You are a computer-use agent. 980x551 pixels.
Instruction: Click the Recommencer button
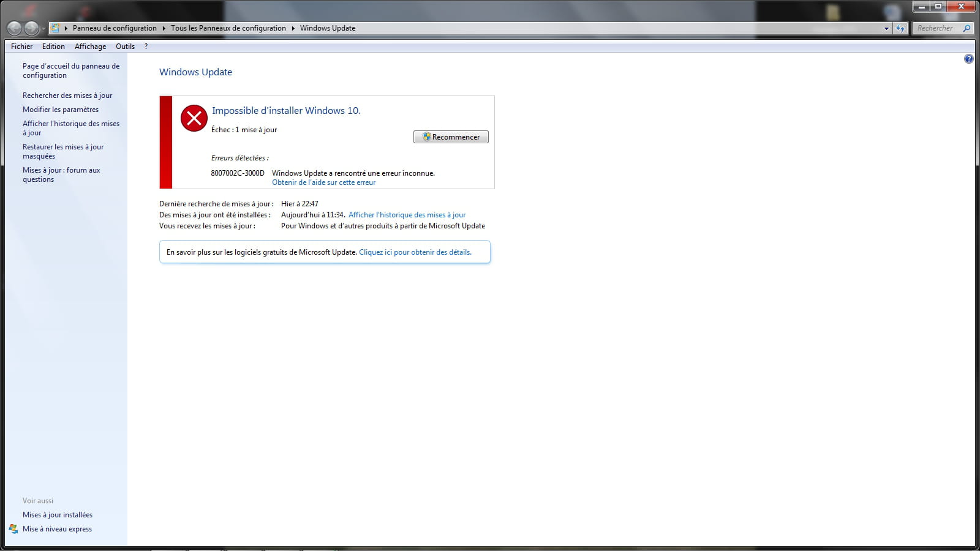pyautogui.click(x=451, y=137)
